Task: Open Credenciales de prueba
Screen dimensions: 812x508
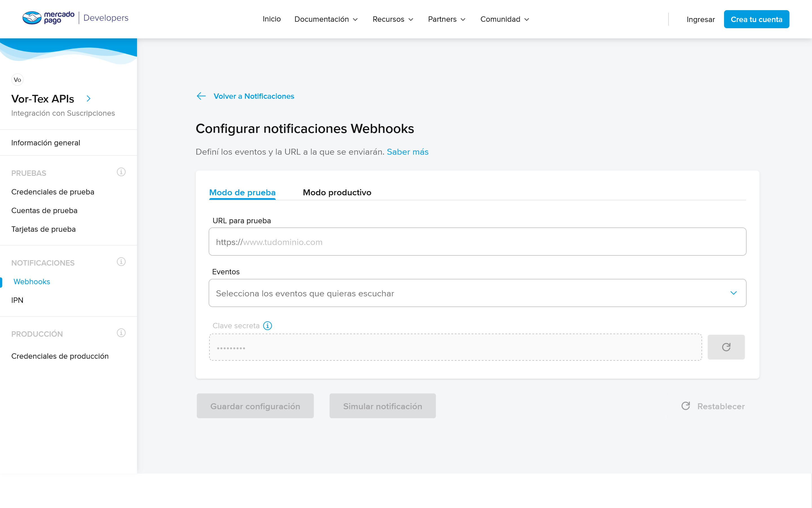Action: [53, 192]
